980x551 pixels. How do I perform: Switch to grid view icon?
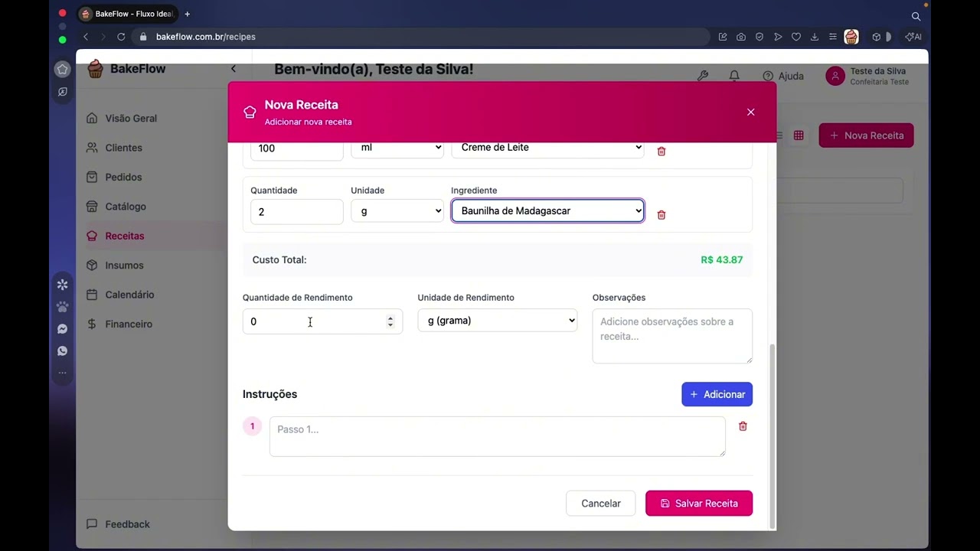pyautogui.click(x=799, y=135)
